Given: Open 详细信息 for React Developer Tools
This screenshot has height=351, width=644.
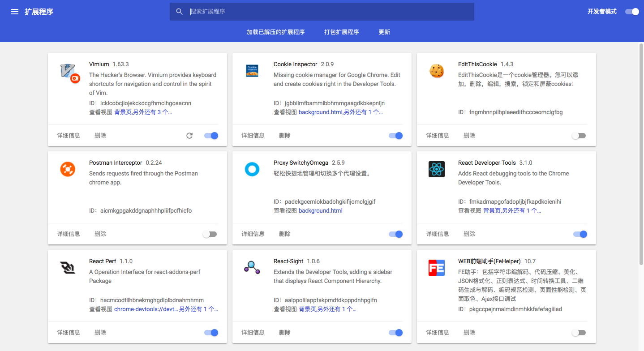Looking at the screenshot, I should point(438,234).
